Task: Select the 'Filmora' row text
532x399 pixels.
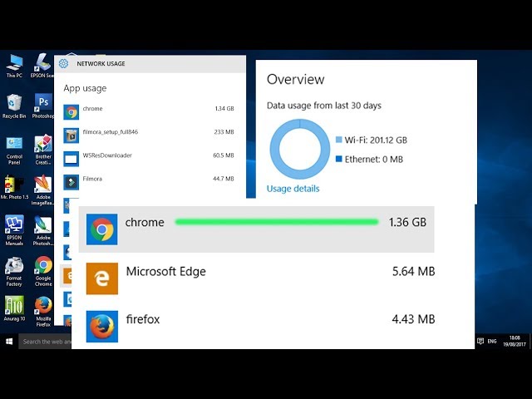Action: click(x=92, y=179)
